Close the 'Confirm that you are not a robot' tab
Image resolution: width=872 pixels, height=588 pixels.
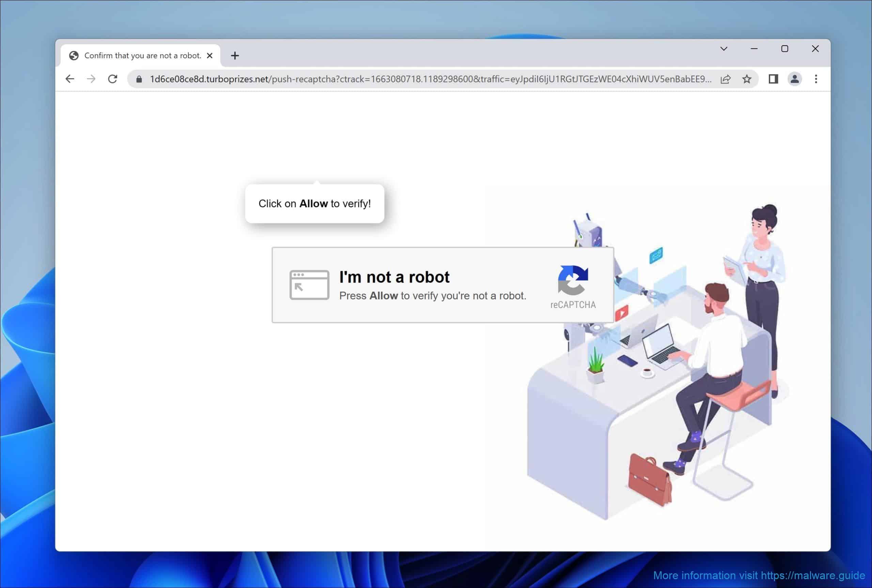click(209, 56)
